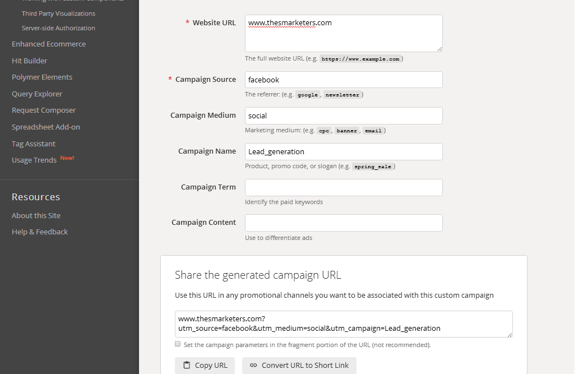Open Query Explorer
The height and width of the screenshot is (374, 588).
pos(37,94)
